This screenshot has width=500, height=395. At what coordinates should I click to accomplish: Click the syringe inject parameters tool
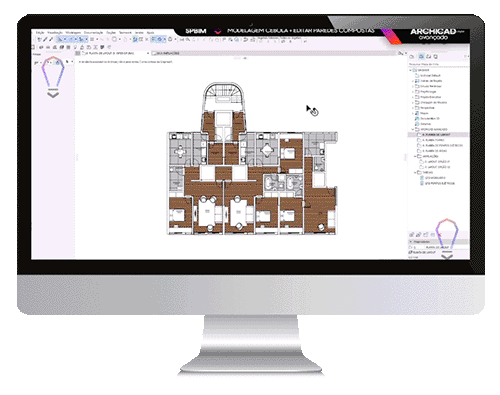(51, 39)
